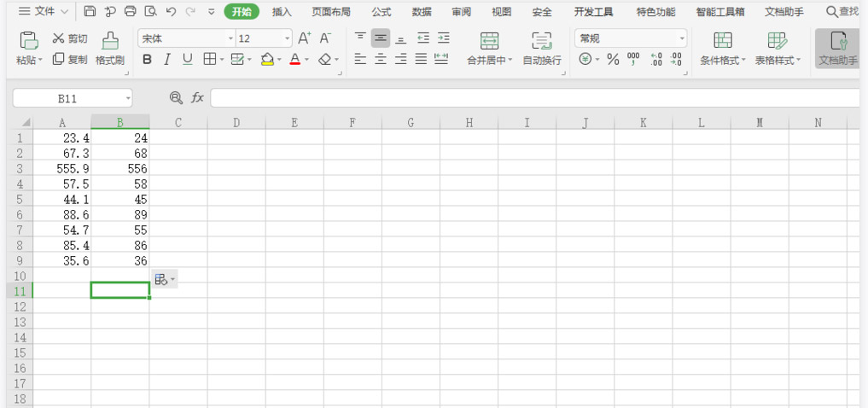This screenshot has height=408, width=868.
Task: Click the paste options icon near B10
Action: coord(163,279)
